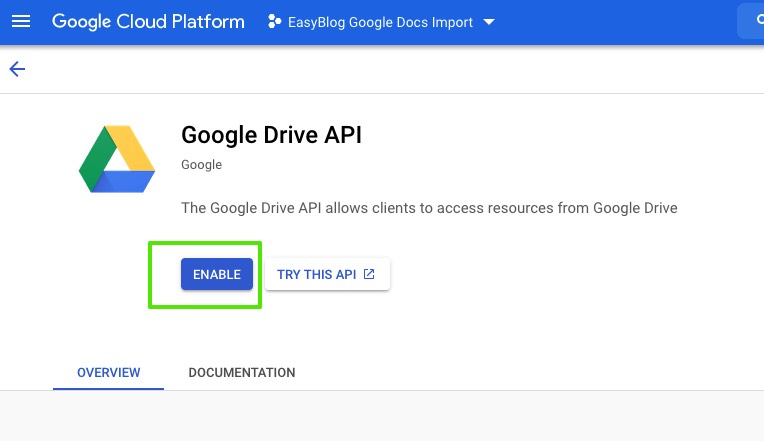Image resolution: width=764 pixels, height=441 pixels.
Task: Click the search box in the header
Action: coord(751,21)
